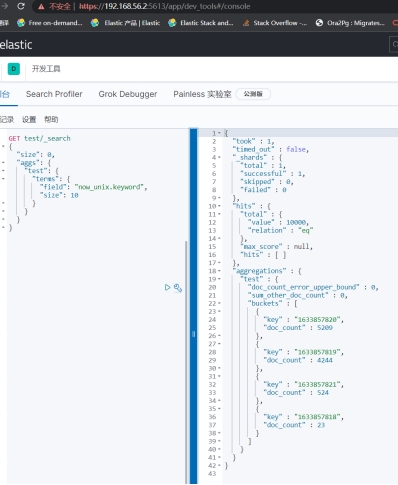Click the key "1633857820" value

pyautogui.click(x=318, y=320)
